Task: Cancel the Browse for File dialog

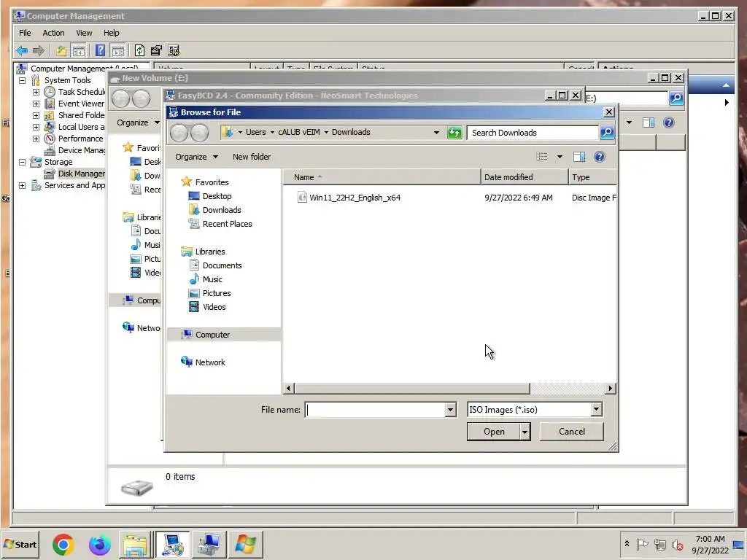Action: pyautogui.click(x=571, y=432)
